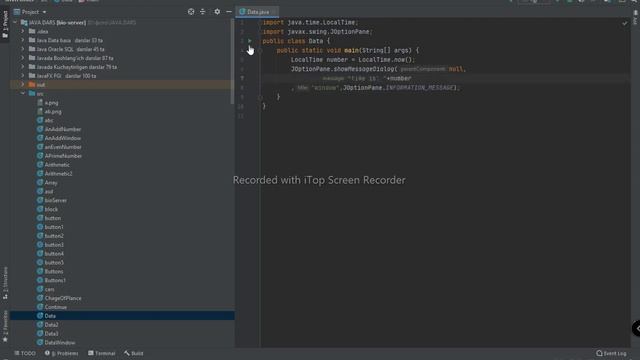Click the locate/select opened file icon

pyautogui.click(x=191, y=12)
